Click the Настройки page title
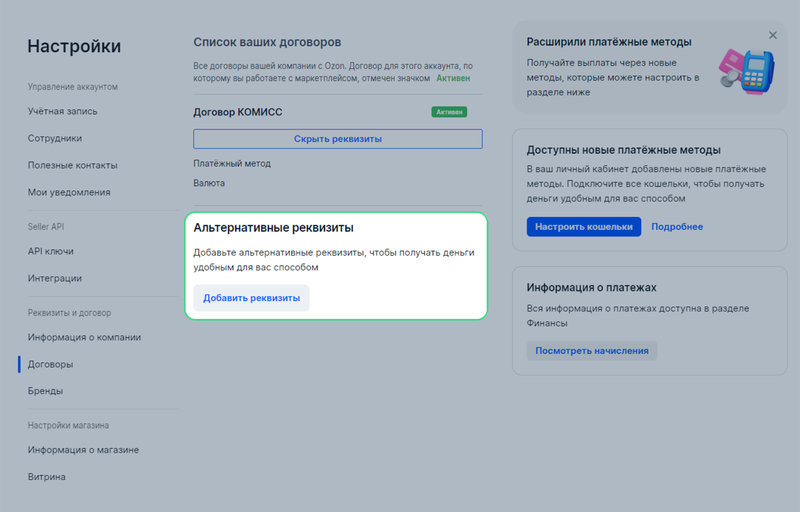This screenshot has height=512, width=800. click(74, 46)
